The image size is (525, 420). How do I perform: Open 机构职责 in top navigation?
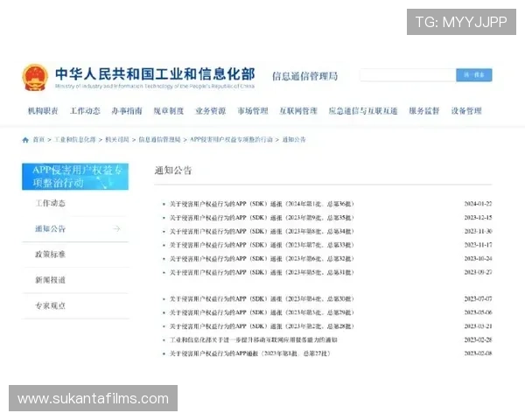tap(43, 111)
